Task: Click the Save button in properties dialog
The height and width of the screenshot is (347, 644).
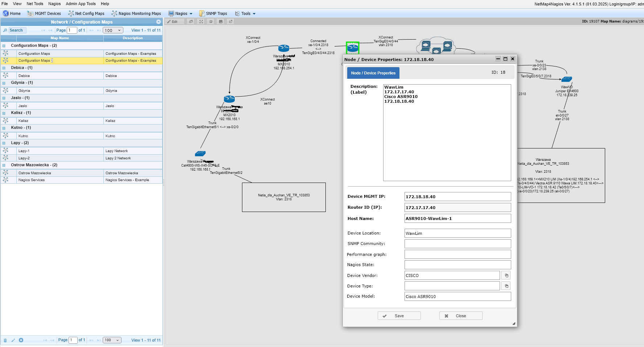Action: pos(399,316)
